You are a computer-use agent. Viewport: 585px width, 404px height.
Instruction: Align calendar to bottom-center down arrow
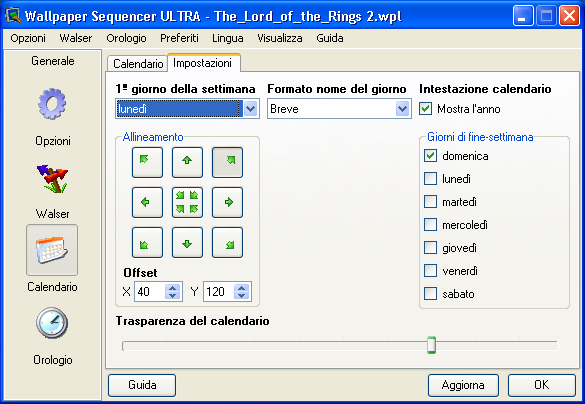click(187, 242)
